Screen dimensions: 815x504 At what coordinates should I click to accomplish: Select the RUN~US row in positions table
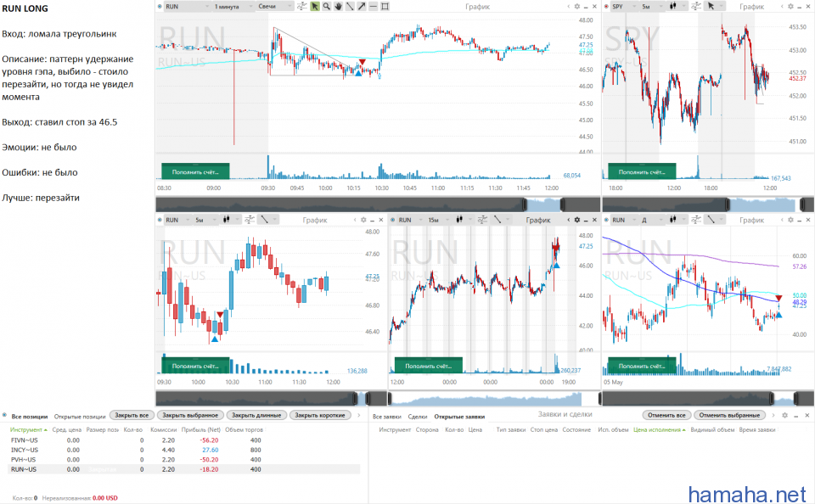(184, 469)
